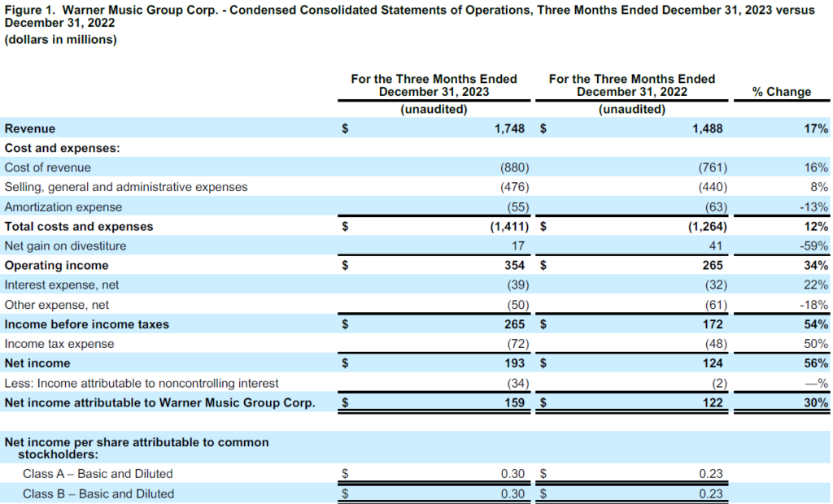This screenshot has height=504, width=833.
Task: Select the 'Net gain on divestiture' label
Action: [65, 245]
